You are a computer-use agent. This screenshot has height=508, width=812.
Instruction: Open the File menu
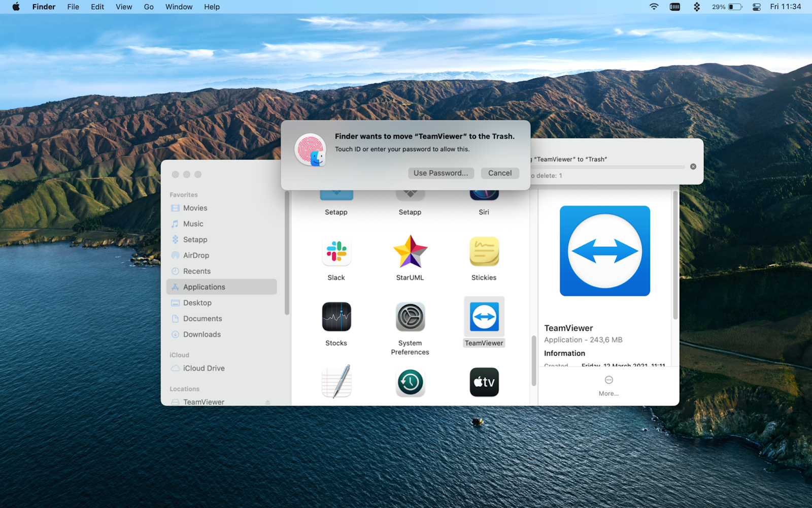click(73, 7)
